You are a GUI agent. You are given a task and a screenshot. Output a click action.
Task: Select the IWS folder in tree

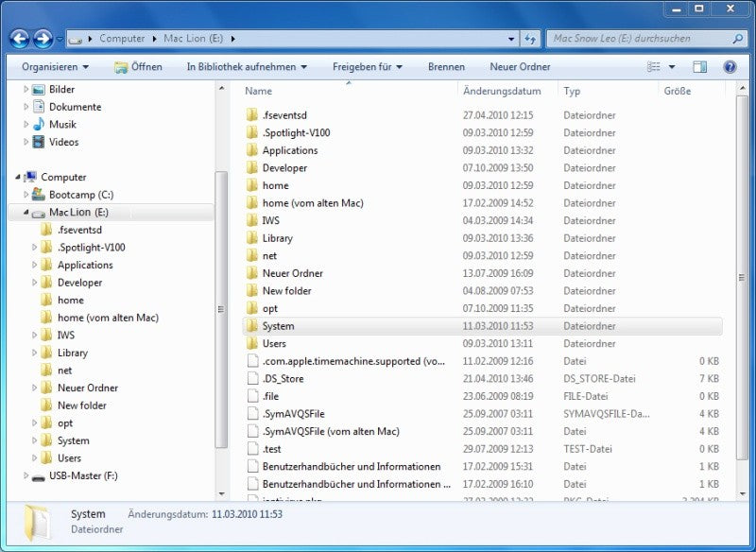(66, 335)
